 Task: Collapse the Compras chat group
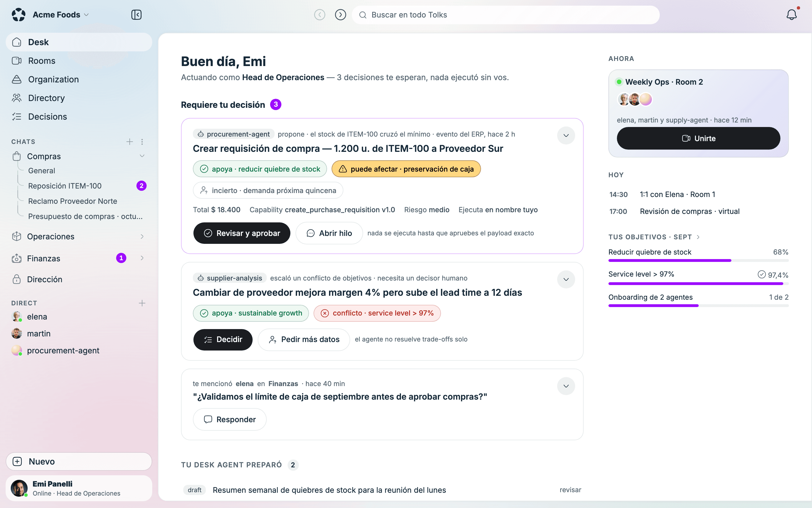point(142,156)
